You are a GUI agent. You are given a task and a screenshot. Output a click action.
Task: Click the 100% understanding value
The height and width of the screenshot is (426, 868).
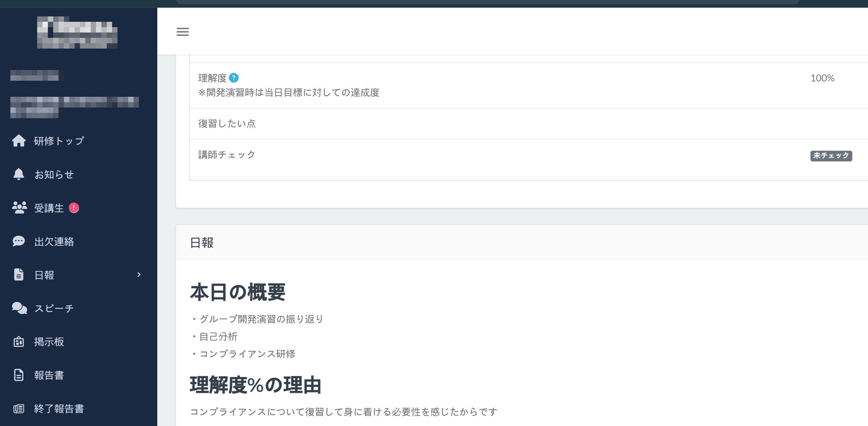pos(822,78)
